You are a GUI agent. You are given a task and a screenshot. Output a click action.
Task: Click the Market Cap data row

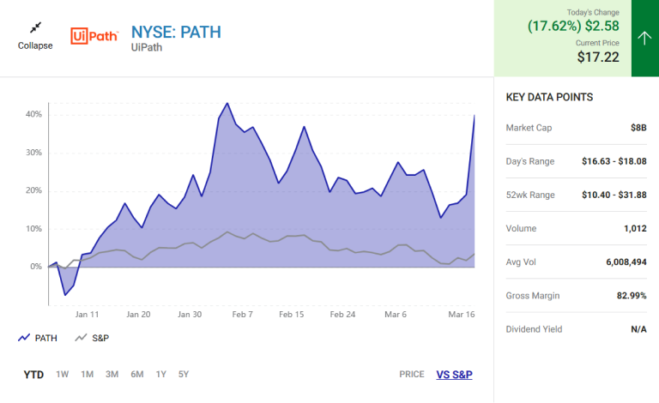coord(576,128)
